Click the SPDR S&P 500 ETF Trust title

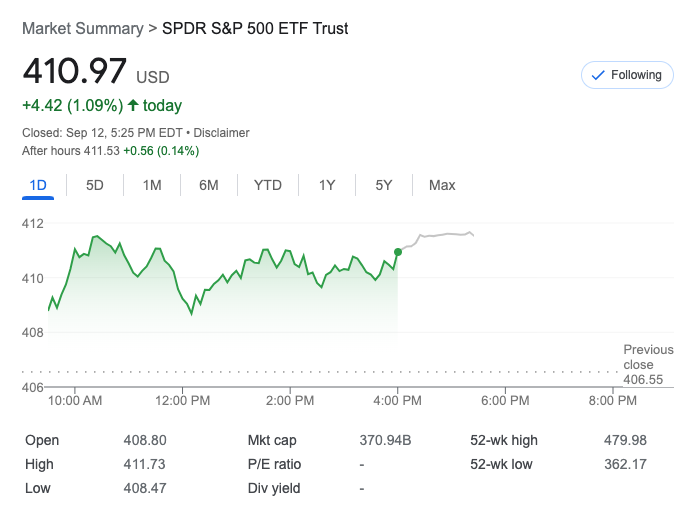[x=255, y=29]
